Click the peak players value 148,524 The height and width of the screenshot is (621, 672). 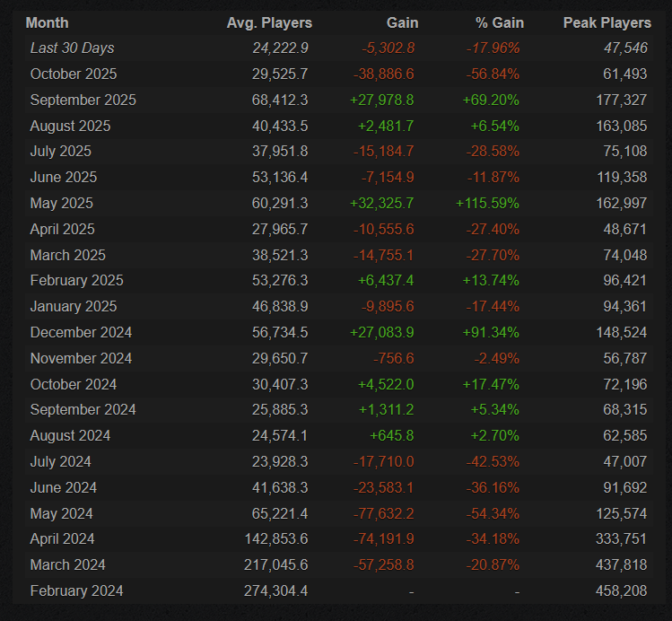622,333
